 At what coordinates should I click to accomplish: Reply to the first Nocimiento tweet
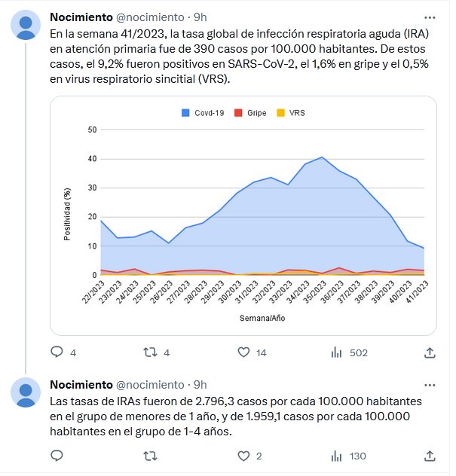tap(57, 352)
